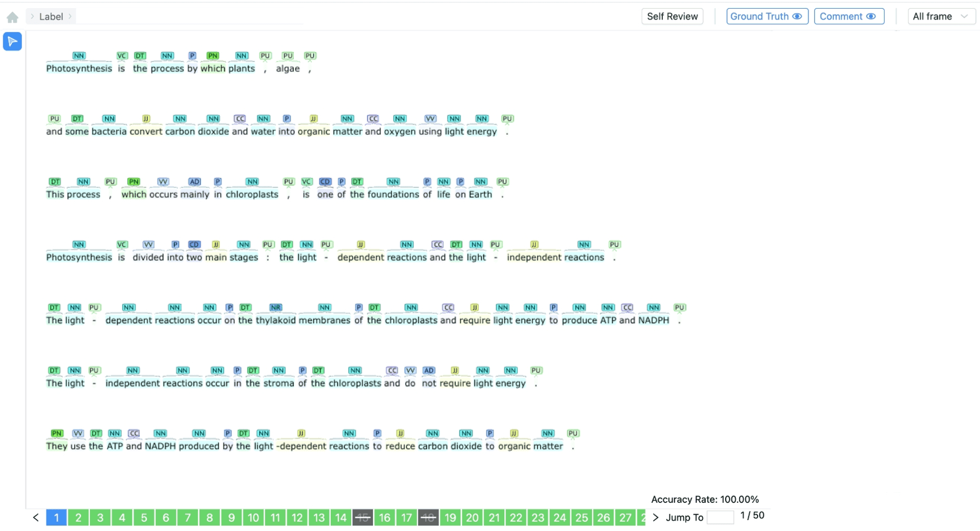Screen dimensions: 980x531
Task: Click the Self Review button
Action: (672, 16)
